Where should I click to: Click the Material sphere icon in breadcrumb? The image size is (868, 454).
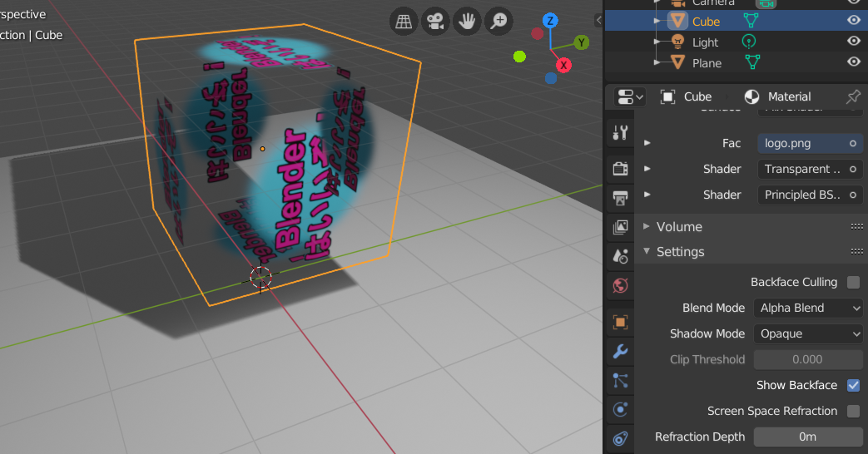click(751, 96)
